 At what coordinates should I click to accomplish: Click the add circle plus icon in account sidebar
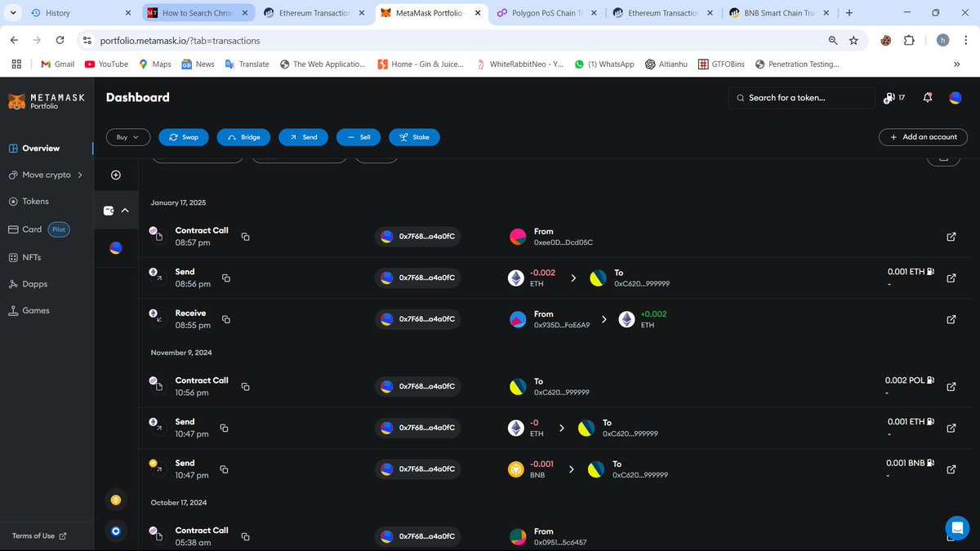(116, 175)
